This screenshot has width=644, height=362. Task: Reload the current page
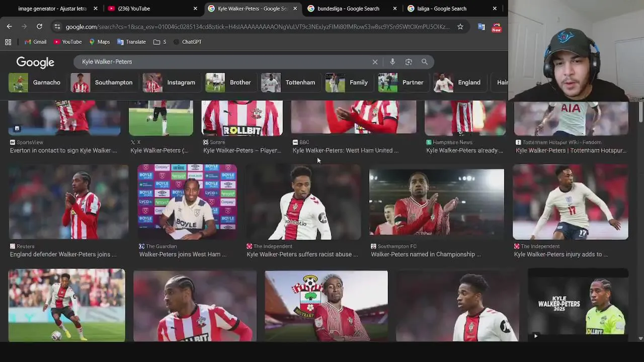tap(39, 26)
